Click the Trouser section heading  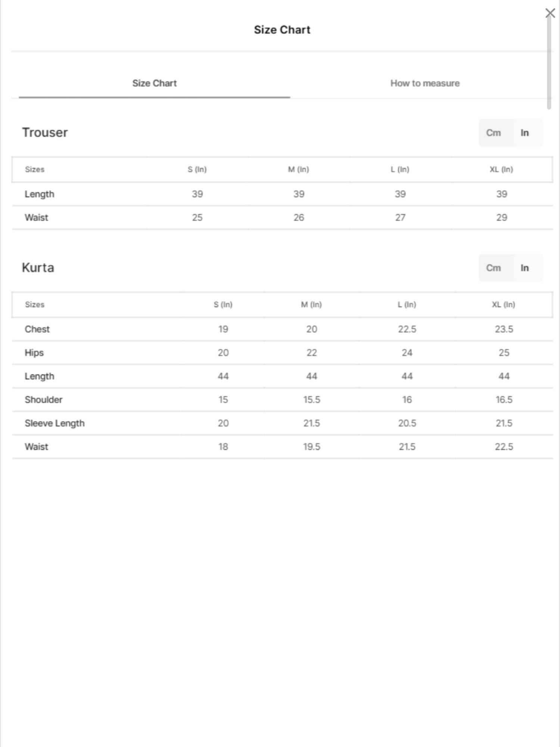pyautogui.click(x=45, y=133)
